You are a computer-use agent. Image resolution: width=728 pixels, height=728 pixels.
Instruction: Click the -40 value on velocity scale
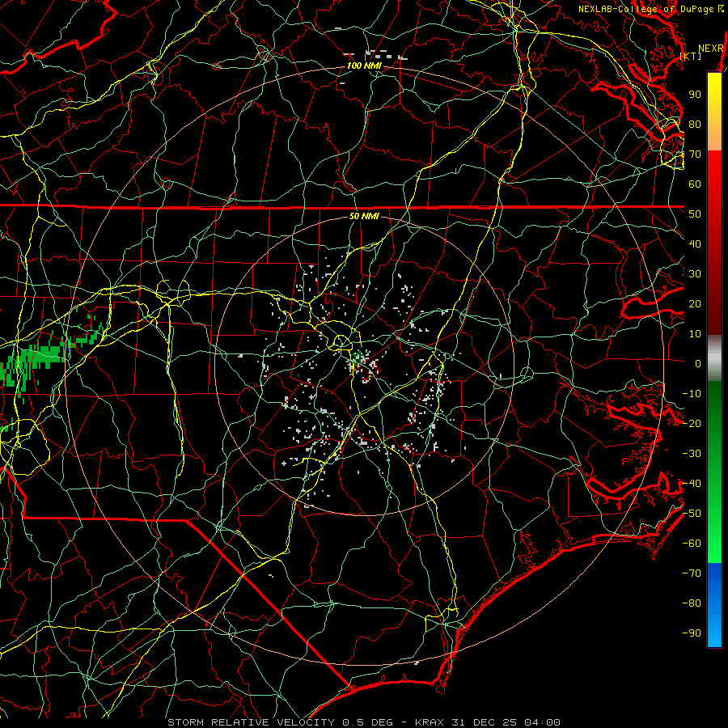(692, 484)
